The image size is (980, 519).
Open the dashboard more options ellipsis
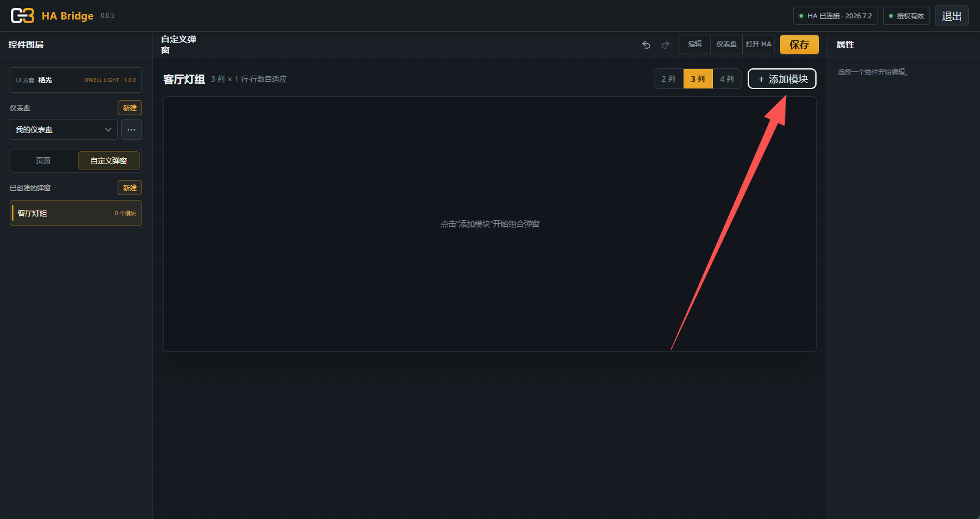click(x=132, y=129)
